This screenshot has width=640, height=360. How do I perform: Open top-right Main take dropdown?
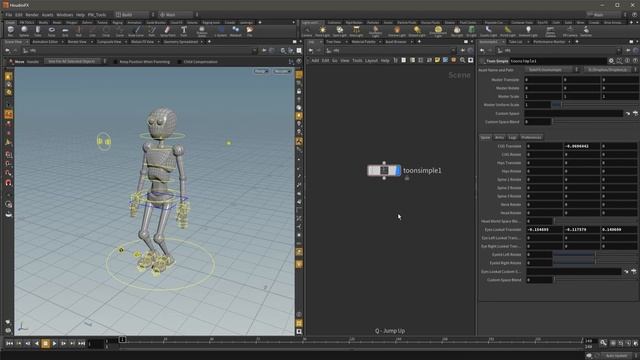(607, 15)
